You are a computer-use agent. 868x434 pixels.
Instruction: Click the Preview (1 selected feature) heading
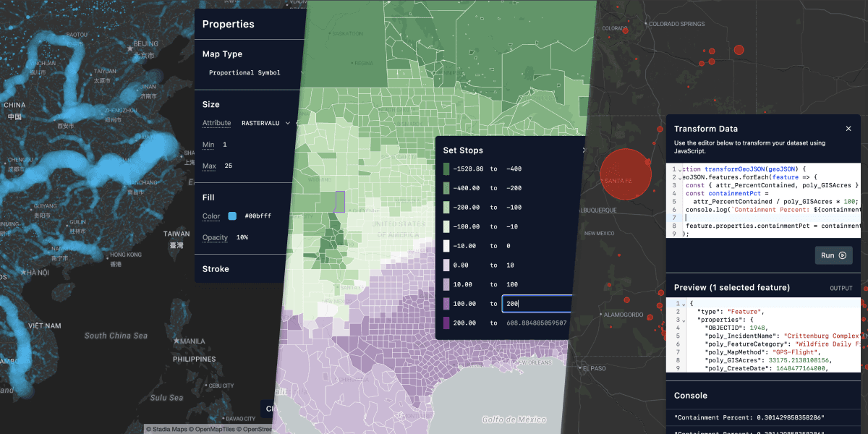pos(732,288)
